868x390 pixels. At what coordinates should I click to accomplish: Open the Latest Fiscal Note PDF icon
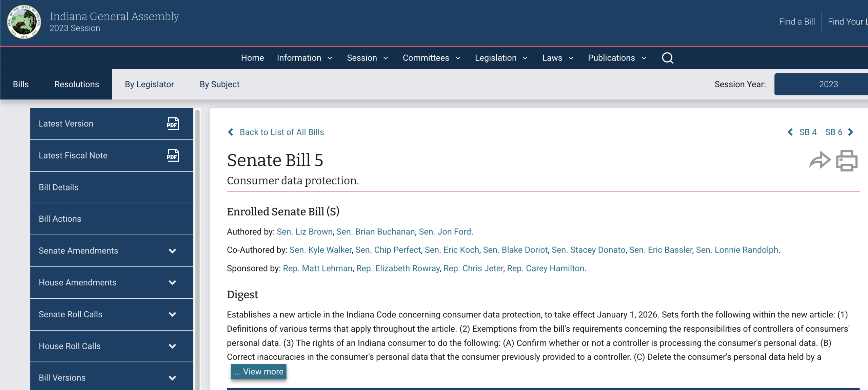coord(172,155)
